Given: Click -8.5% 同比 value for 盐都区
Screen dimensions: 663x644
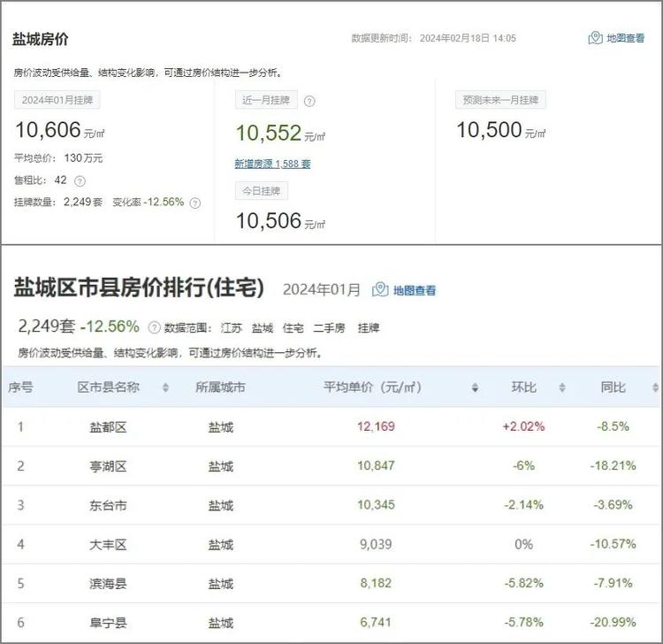Looking at the screenshot, I should (613, 426).
